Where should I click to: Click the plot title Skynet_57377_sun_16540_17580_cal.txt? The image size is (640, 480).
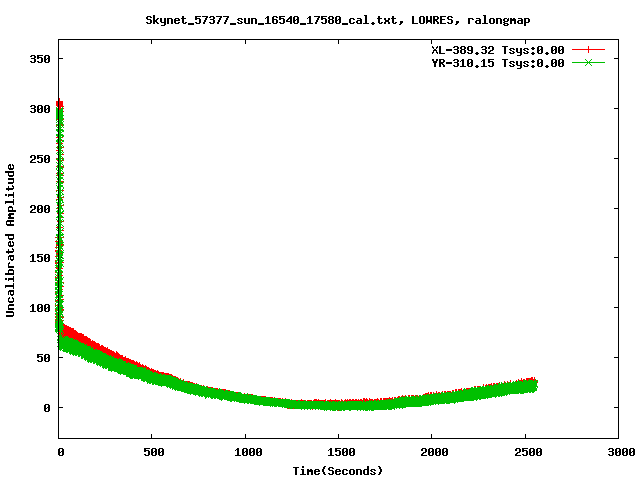[x=338, y=20]
